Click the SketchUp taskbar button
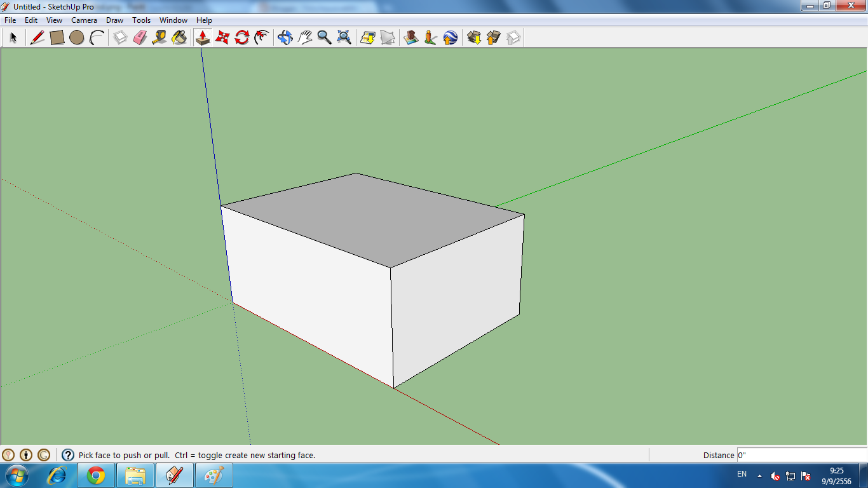 [175, 475]
